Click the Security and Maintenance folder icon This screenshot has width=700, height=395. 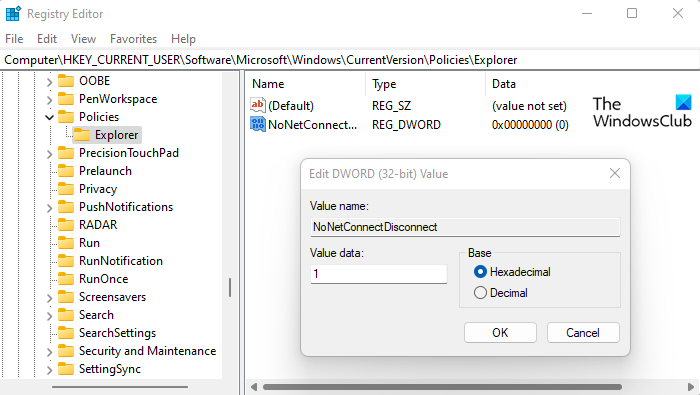66,351
